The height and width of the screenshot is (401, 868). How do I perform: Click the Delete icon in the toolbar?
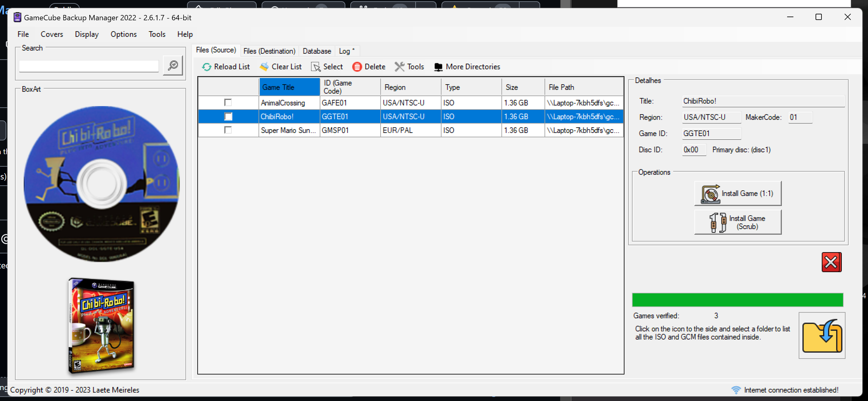pyautogui.click(x=357, y=67)
